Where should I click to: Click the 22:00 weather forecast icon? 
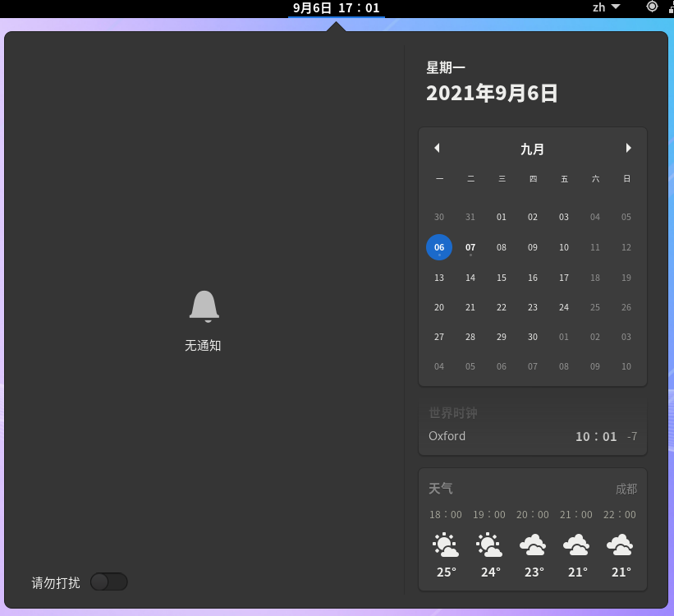(x=620, y=545)
